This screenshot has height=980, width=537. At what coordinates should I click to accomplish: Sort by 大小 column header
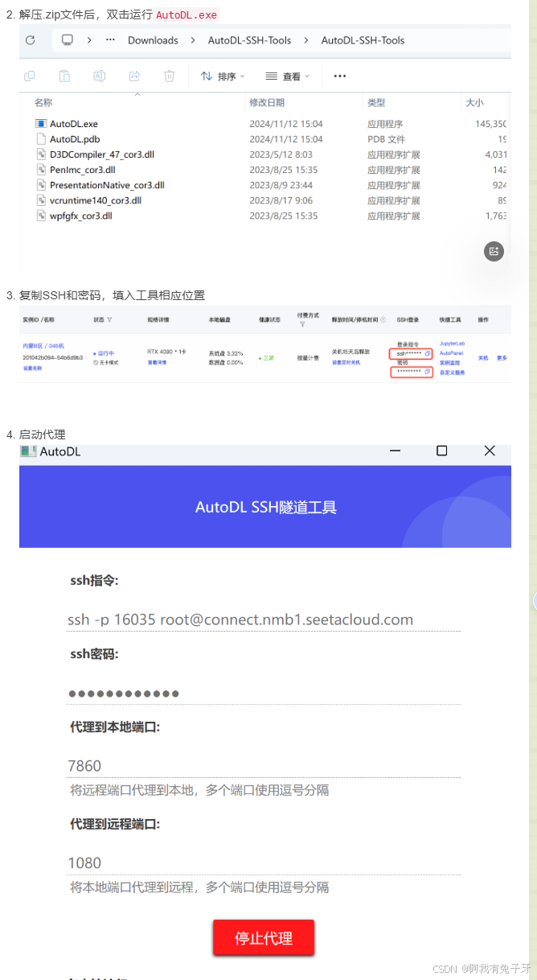click(474, 103)
